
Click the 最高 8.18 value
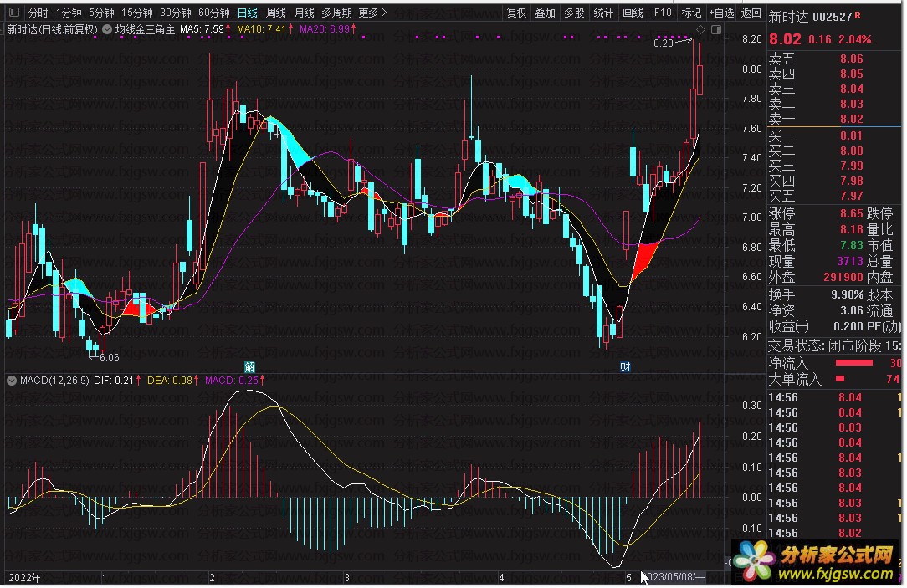852,229
